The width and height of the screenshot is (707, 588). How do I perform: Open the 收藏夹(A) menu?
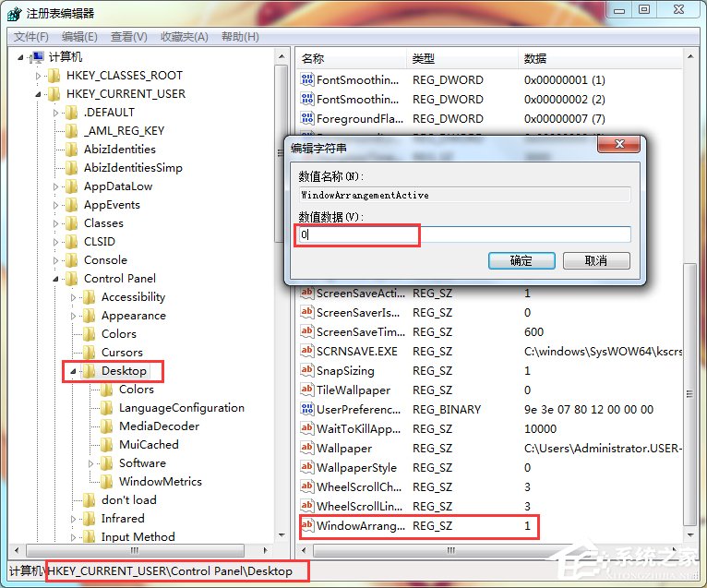tap(184, 37)
